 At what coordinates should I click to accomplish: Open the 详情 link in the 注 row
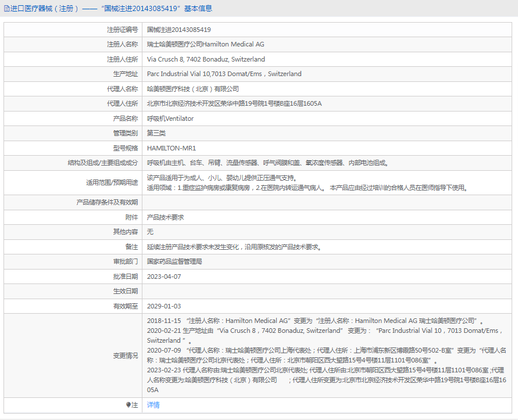(x=153, y=405)
